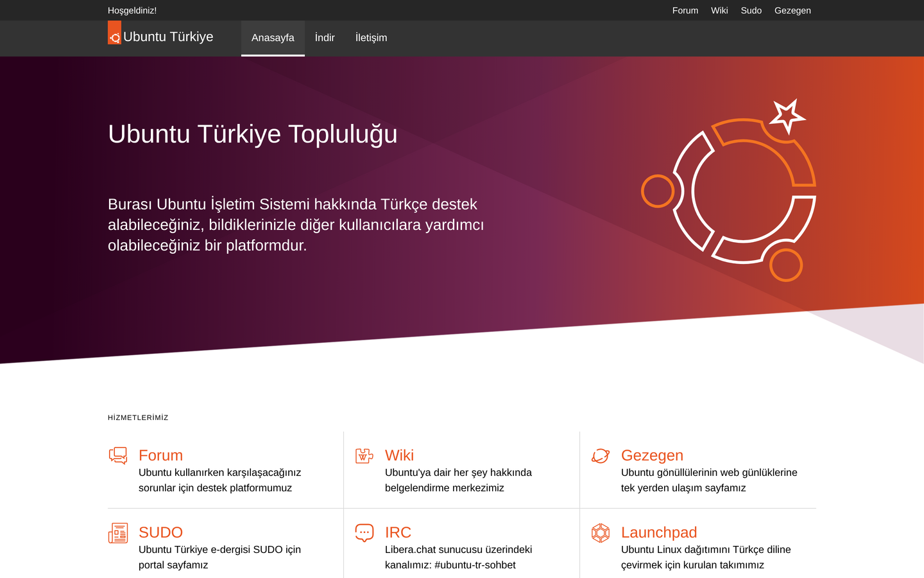Screen dimensions: 924x578
Task: Open Sudo link in top bar
Action: pos(751,10)
